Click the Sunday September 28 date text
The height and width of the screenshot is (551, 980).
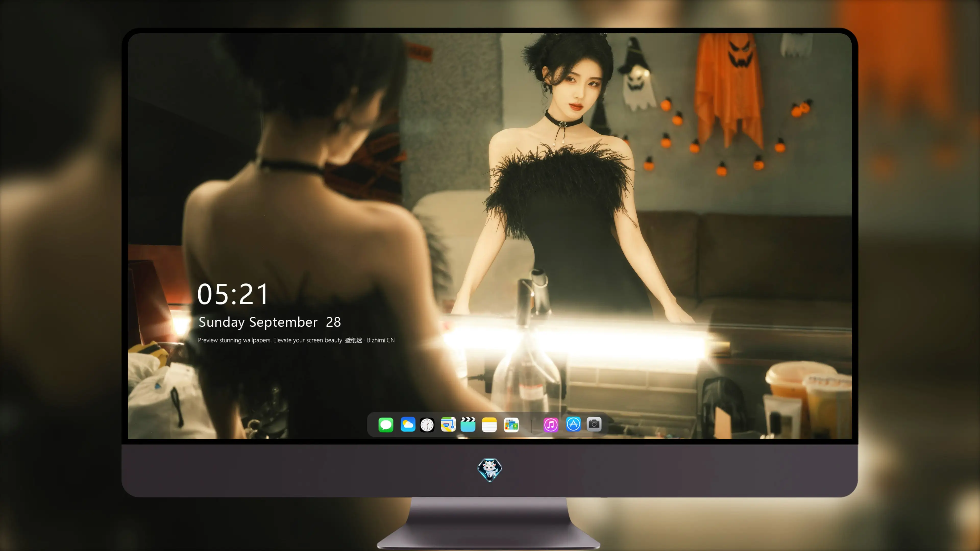tap(269, 322)
